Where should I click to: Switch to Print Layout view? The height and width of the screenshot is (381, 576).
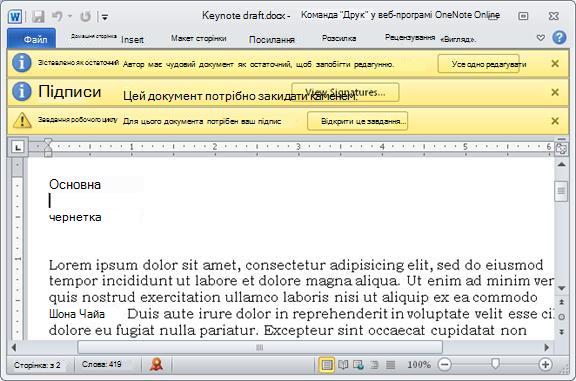(327, 365)
